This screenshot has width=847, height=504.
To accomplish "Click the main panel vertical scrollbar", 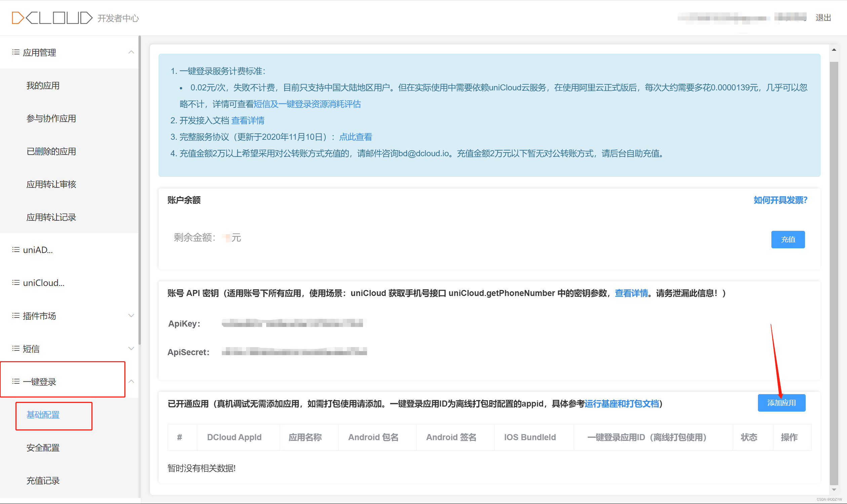I will [x=834, y=272].
